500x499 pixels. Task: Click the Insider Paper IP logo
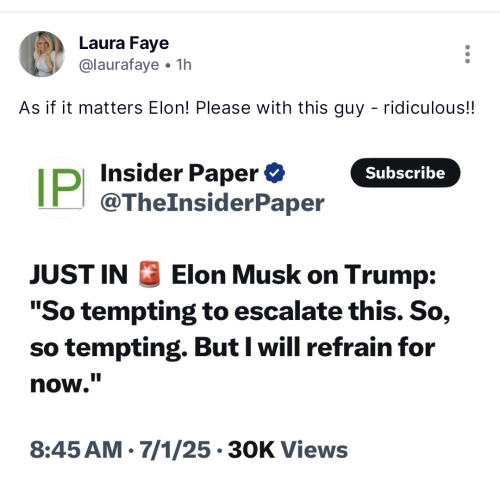60,188
